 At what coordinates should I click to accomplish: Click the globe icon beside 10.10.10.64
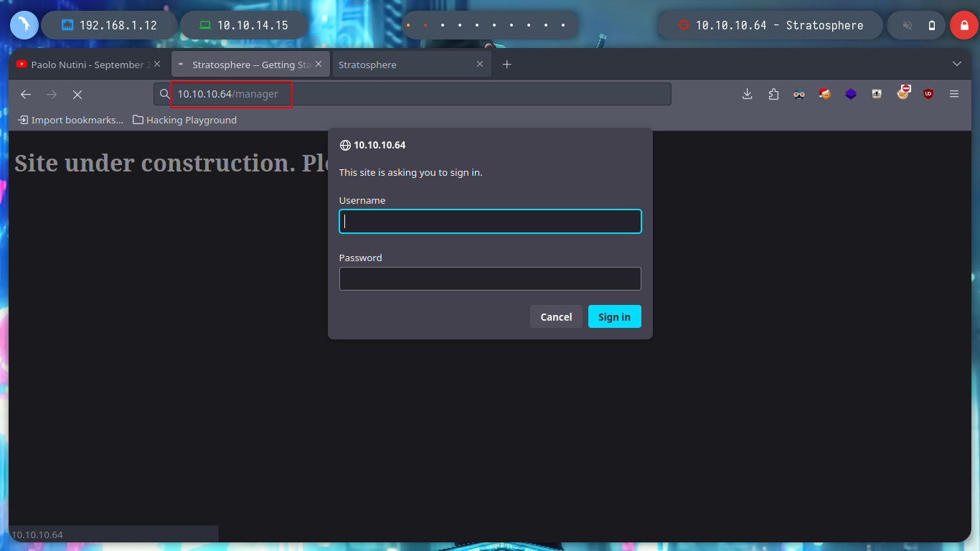pyautogui.click(x=345, y=145)
